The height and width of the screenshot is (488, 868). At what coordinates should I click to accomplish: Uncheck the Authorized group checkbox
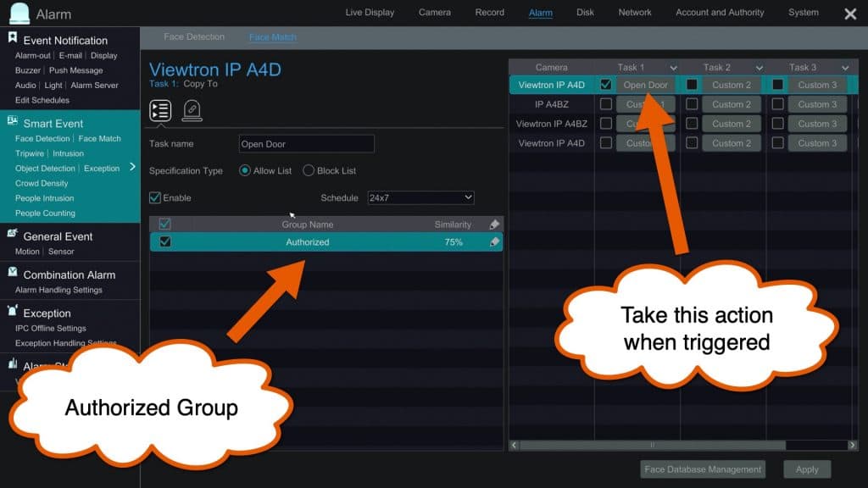pos(164,241)
